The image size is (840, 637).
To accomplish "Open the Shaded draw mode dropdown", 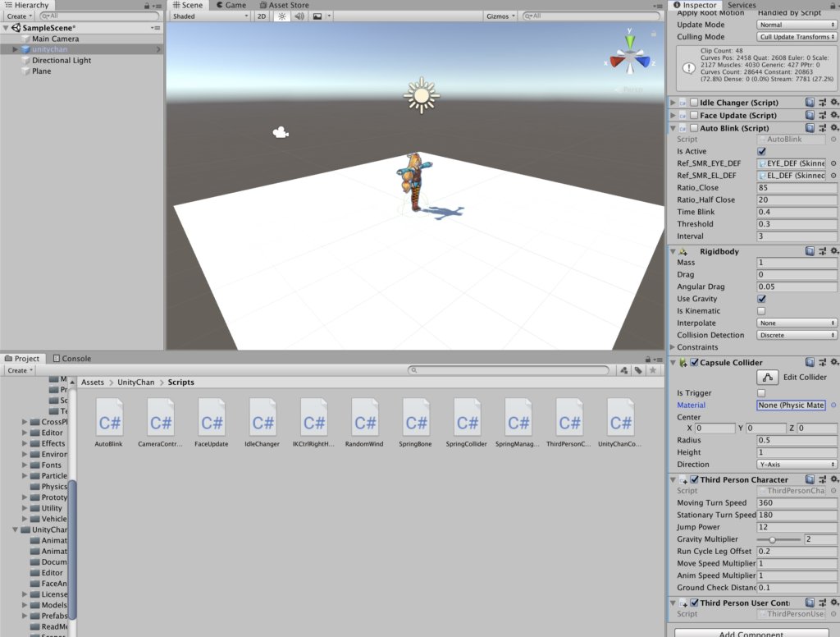I will click(x=210, y=16).
